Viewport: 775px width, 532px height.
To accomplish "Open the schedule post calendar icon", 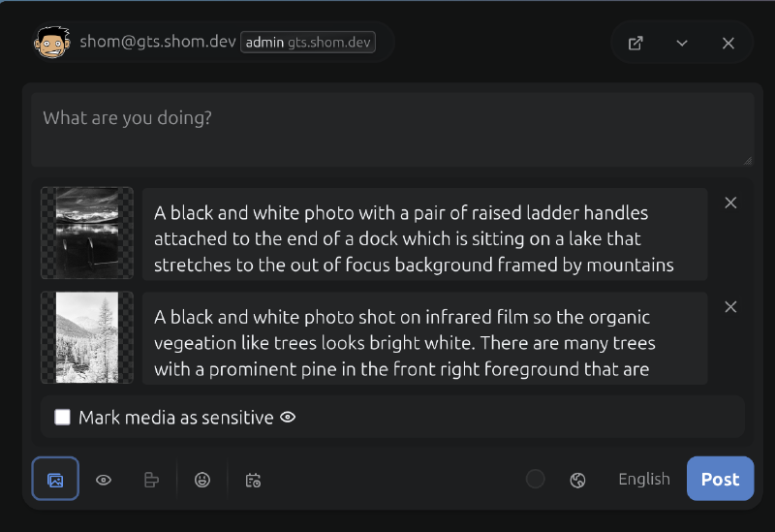I will pyautogui.click(x=253, y=480).
